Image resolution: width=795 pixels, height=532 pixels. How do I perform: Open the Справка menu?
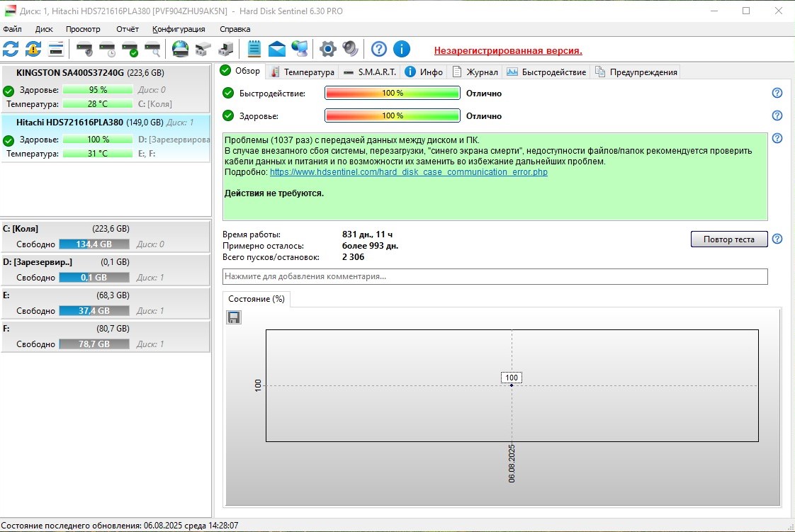(x=235, y=29)
